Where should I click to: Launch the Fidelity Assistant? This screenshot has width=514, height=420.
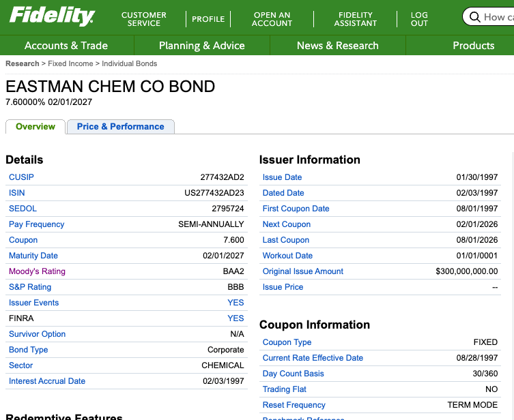coord(355,19)
